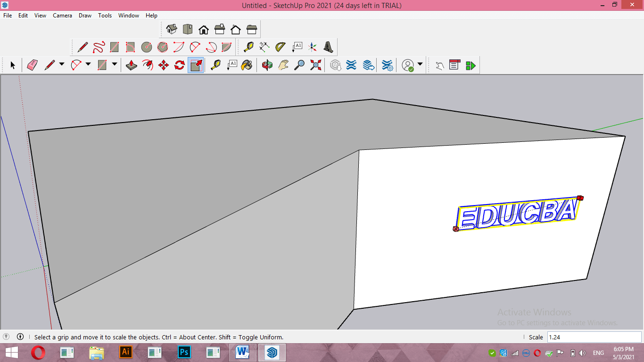Viewport: 644px width, 362px height.
Task: Click the green play blocks icon
Action: pyautogui.click(x=471, y=65)
